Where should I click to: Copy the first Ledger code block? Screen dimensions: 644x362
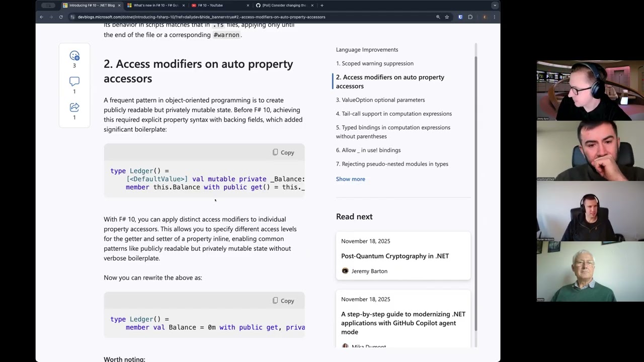283,152
